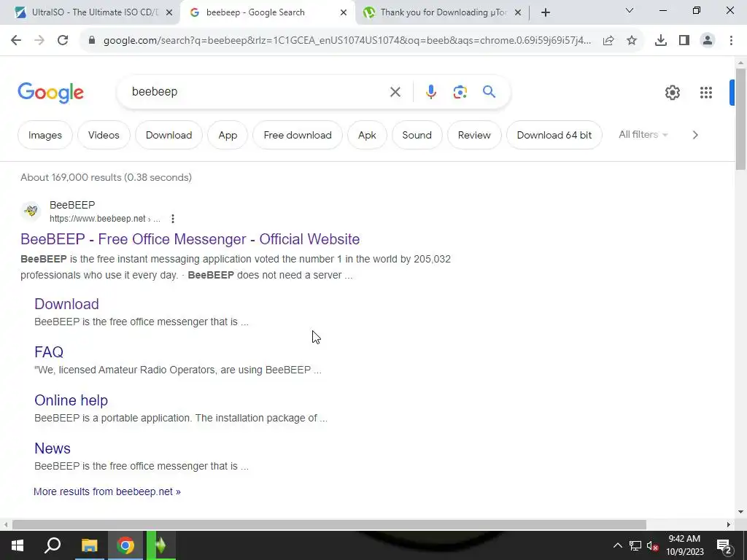This screenshot has height=560, width=747.
Task: Filter results by Videos
Action: pos(104,135)
